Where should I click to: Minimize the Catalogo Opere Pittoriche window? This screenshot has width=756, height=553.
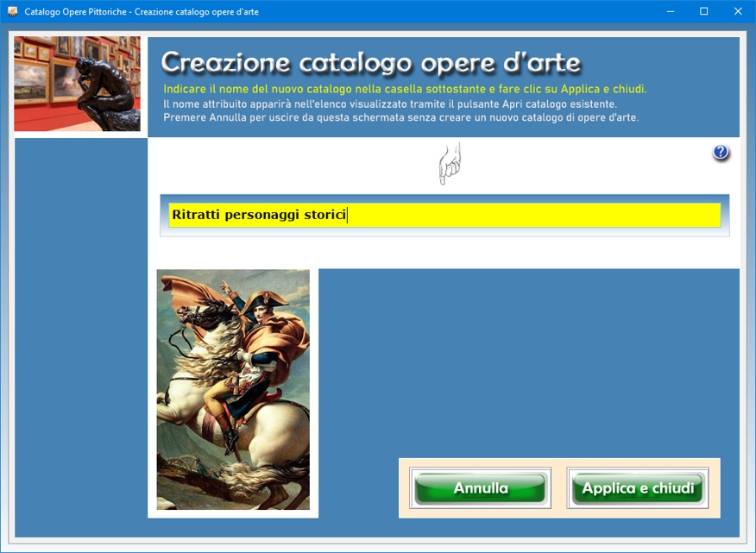[x=671, y=11]
